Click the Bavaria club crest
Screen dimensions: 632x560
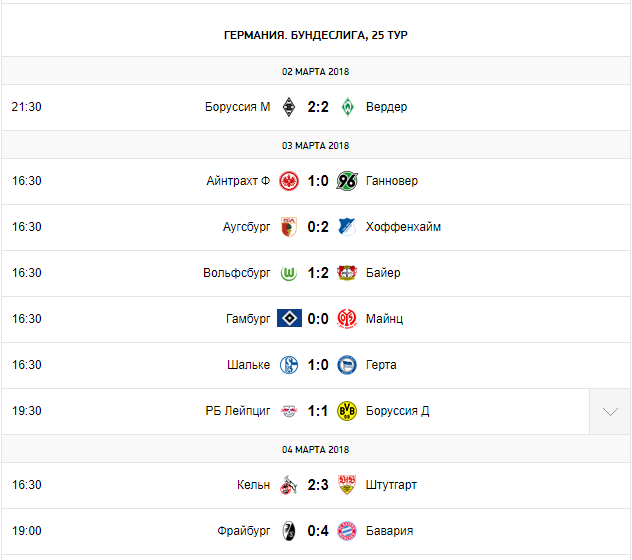[347, 531]
